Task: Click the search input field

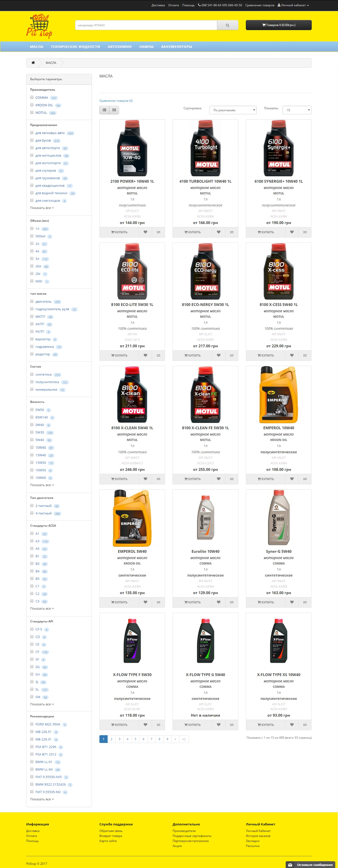Action: (x=146, y=25)
